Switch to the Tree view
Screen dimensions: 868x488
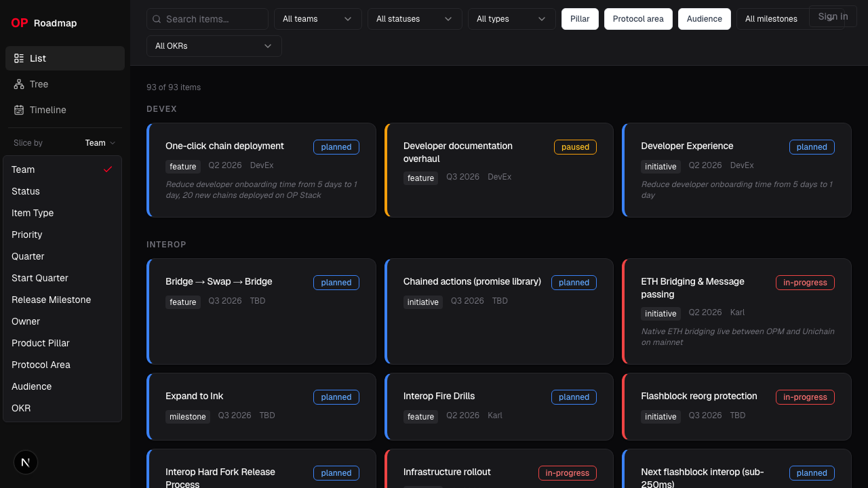tap(65, 84)
